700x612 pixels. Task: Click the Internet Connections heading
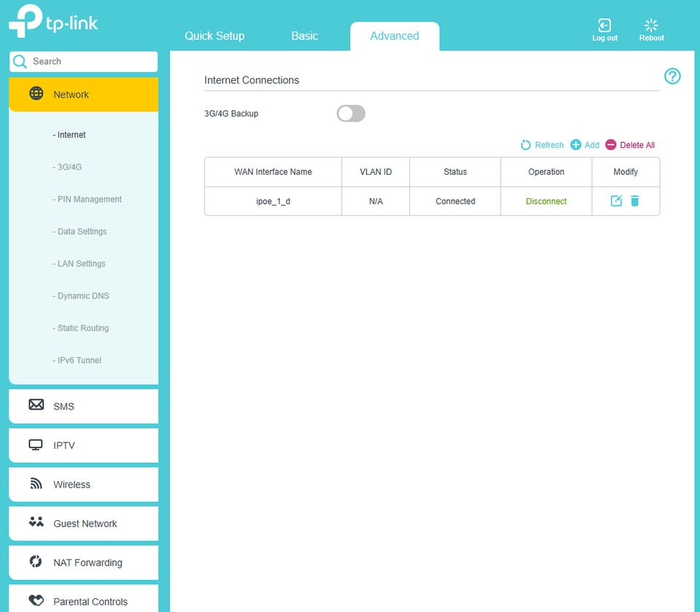252,80
